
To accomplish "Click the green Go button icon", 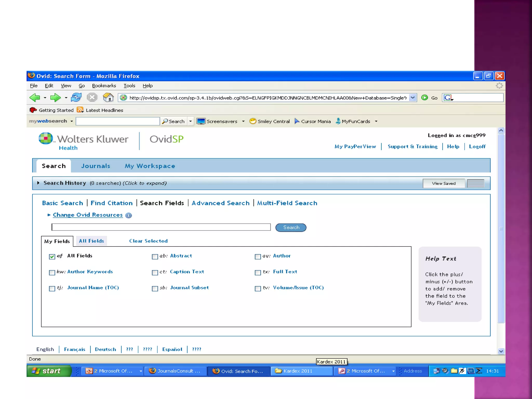I will pos(424,98).
